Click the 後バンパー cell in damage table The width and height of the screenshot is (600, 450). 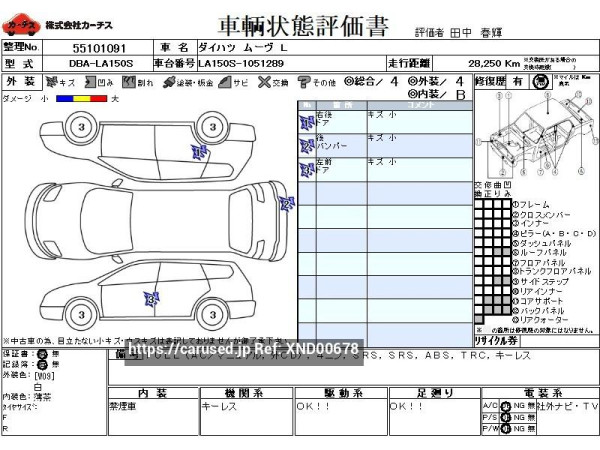pos(342,146)
